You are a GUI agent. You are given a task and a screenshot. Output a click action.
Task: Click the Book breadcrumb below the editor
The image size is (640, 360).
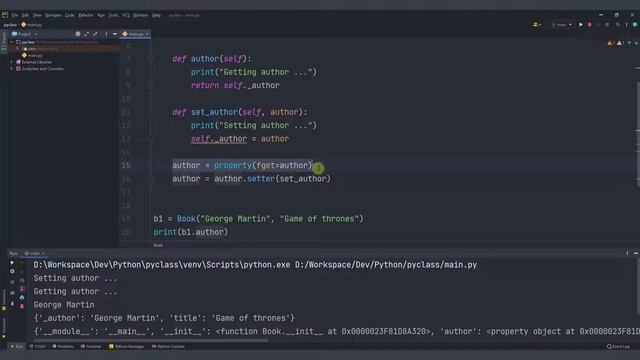[x=158, y=245]
